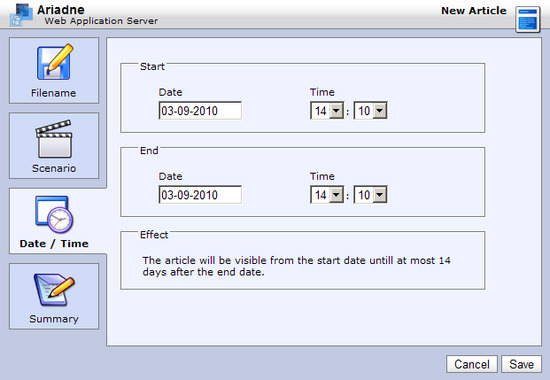Click the 'Time' label in End group
Image resolution: width=550 pixels, height=380 pixels.
pyautogui.click(x=322, y=176)
